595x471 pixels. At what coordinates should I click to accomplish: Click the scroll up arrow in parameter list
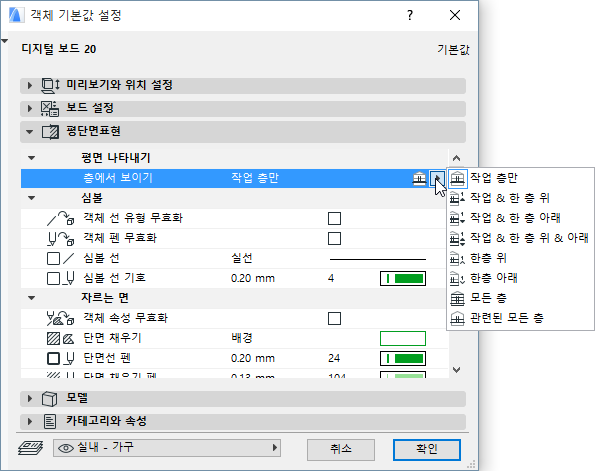click(x=456, y=158)
